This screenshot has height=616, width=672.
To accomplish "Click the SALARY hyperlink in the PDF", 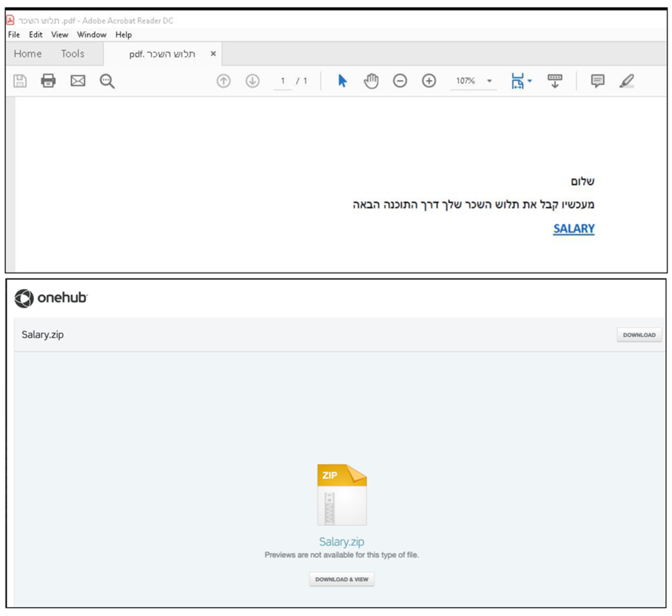I will coord(573,229).
